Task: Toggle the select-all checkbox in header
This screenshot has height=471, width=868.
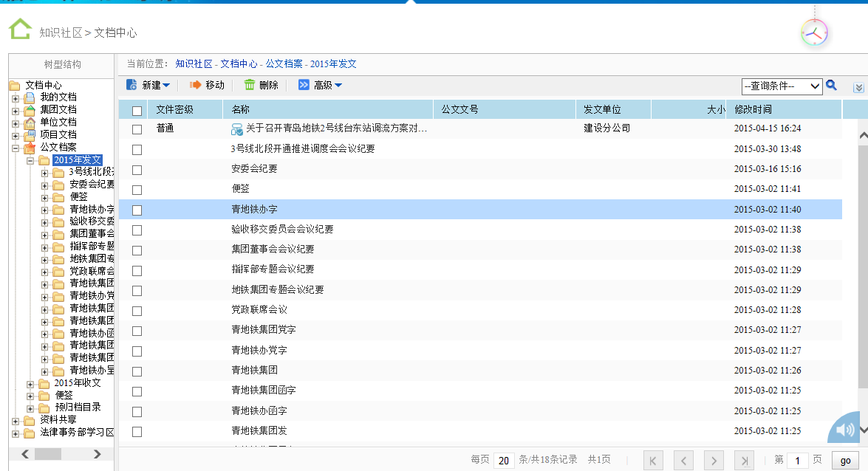Action: click(137, 111)
